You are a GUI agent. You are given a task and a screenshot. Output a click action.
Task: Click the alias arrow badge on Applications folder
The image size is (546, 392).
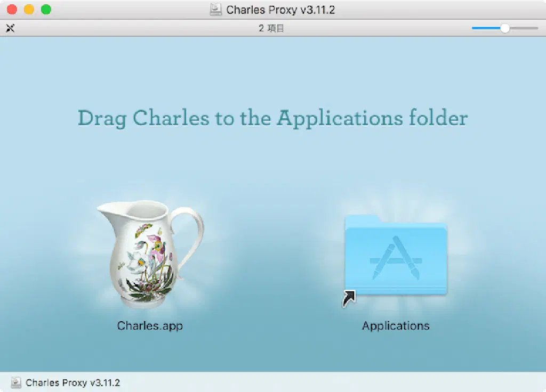349,299
